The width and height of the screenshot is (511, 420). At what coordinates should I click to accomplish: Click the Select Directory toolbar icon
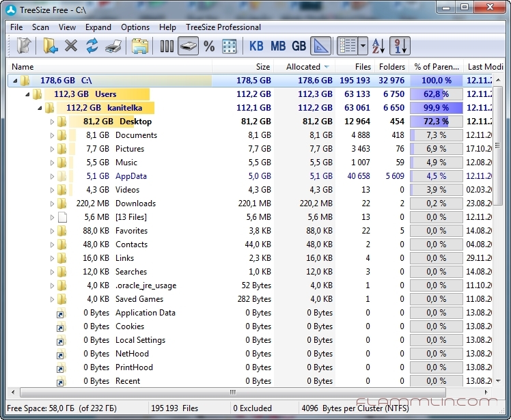[23, 46]
